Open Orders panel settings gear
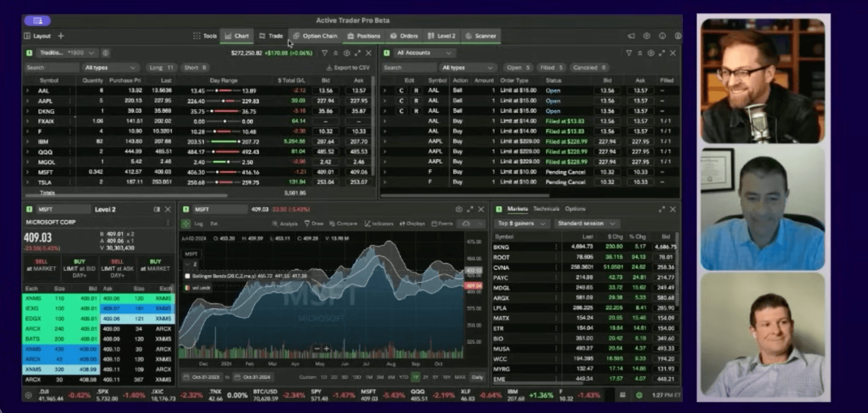The height and width of the screenshot is (413, 868). click(651, 53)
